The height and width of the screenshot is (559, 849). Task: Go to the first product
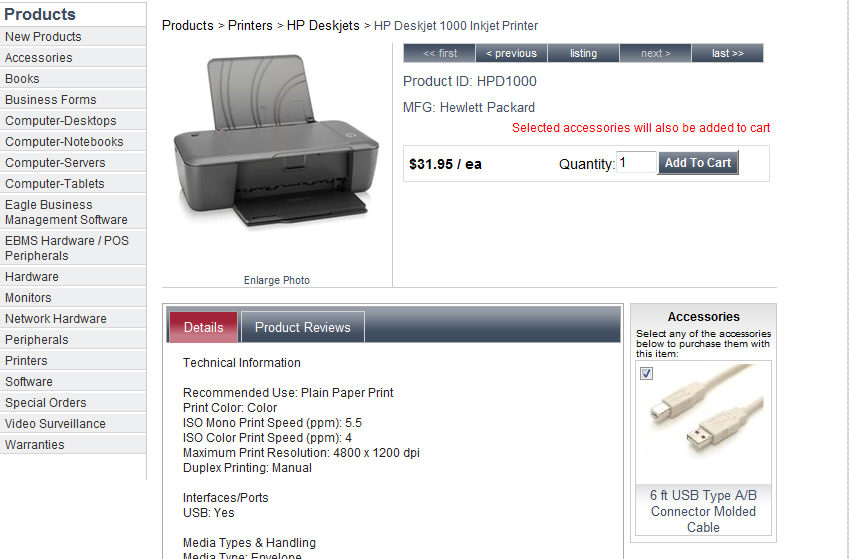(x=440, y=53)
